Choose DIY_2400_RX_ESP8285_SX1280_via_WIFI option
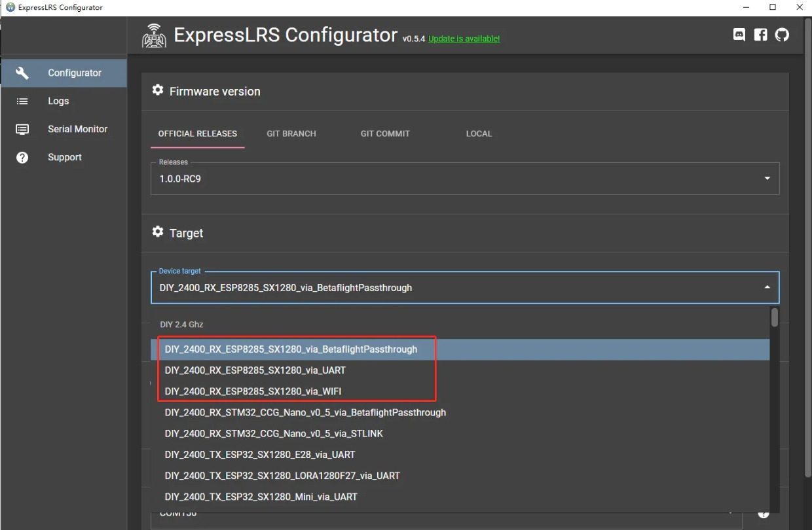This screenshot has height=530, width=812. click(x=253, y=391)
